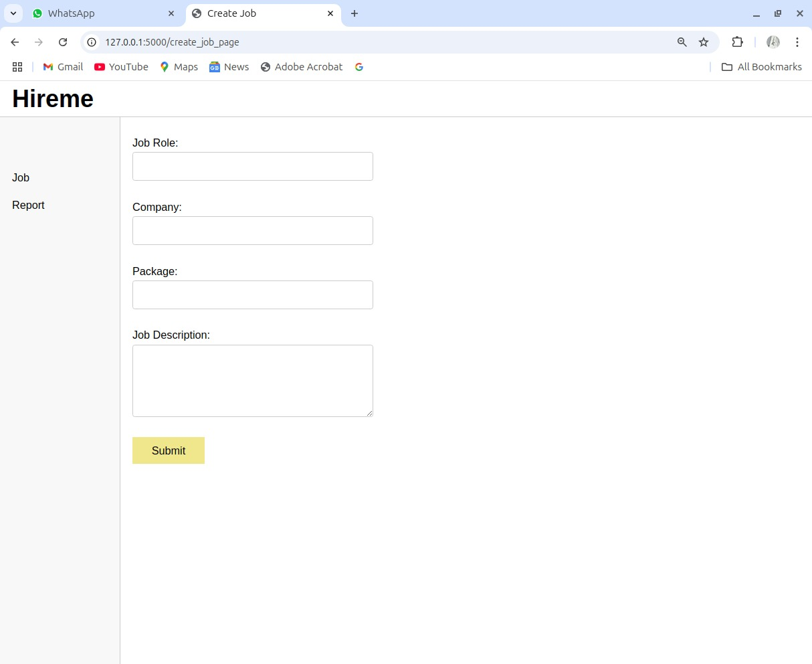Open the apps grid in bookmarks bar

17,67
